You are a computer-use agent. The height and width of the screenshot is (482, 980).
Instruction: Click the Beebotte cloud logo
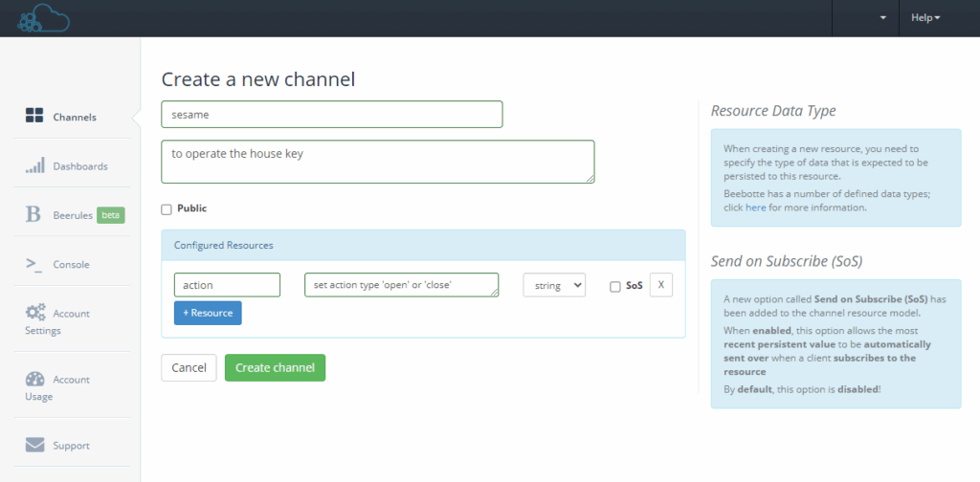[43, 17]
